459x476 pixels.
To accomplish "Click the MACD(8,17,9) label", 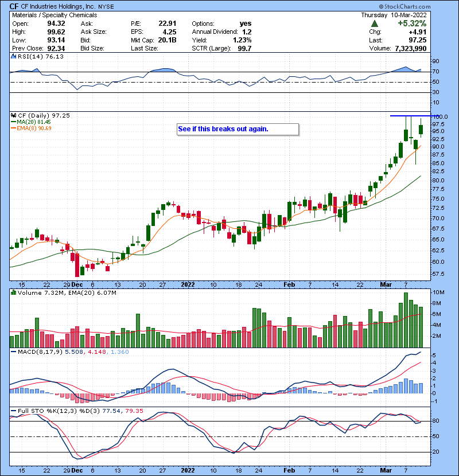I will [40, 352].
